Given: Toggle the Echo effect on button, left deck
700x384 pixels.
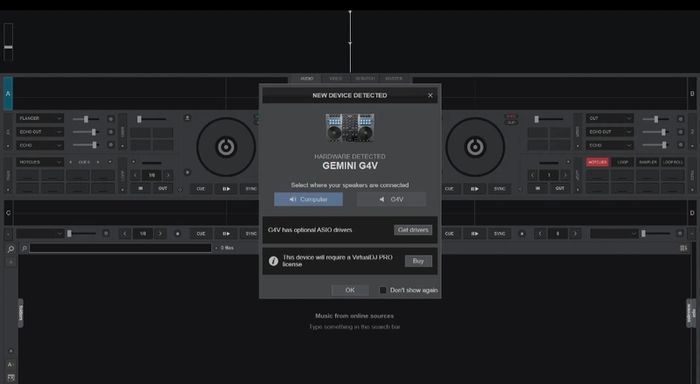Looking at the screenshot, I should [111, 145].
